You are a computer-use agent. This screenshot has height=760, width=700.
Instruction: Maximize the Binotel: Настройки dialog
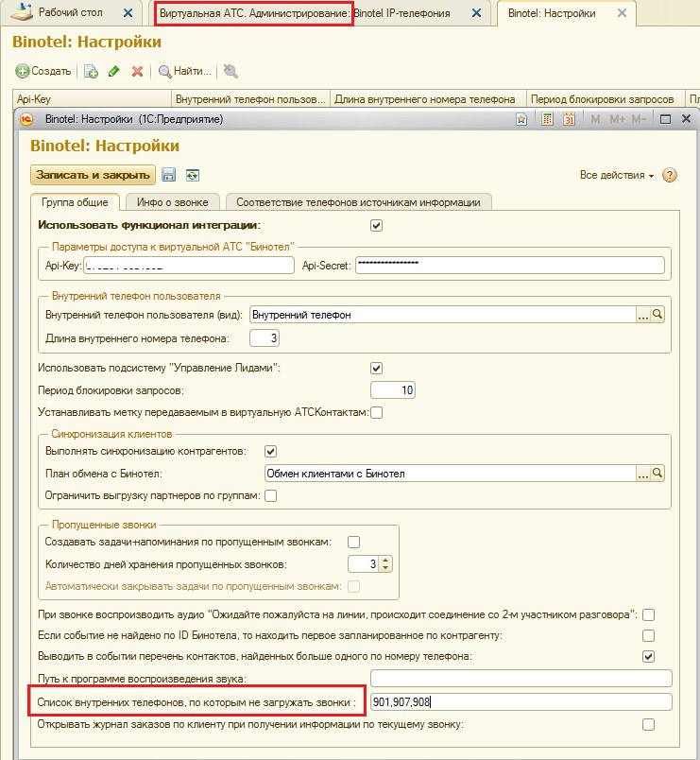tap(666, 119)
